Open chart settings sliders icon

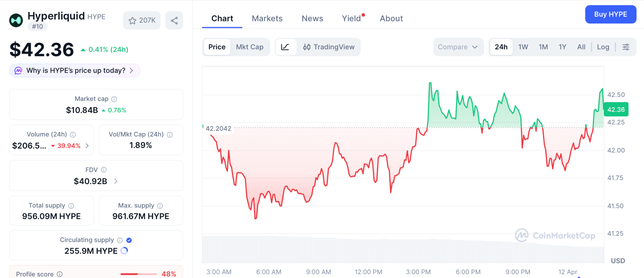click(x=626, y=47)
